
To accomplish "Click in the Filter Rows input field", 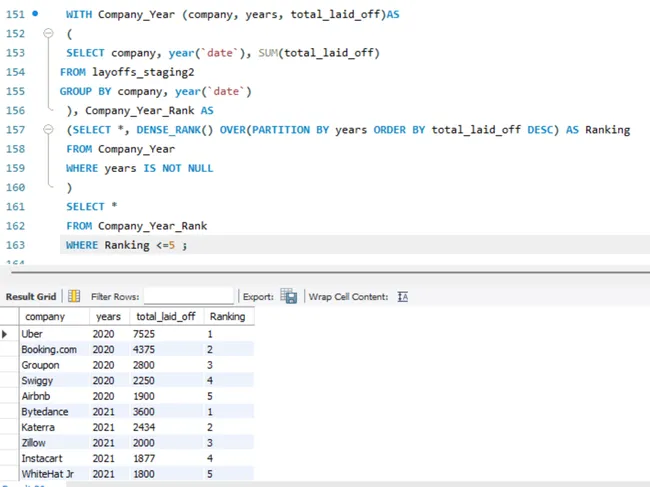I will tap(189, 296).
